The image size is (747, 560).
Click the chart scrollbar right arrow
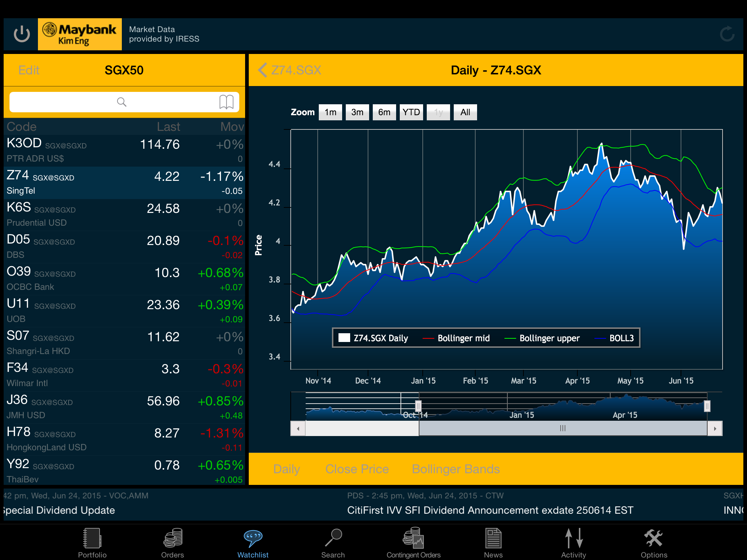pyautogui.click(x=715, y=428)
